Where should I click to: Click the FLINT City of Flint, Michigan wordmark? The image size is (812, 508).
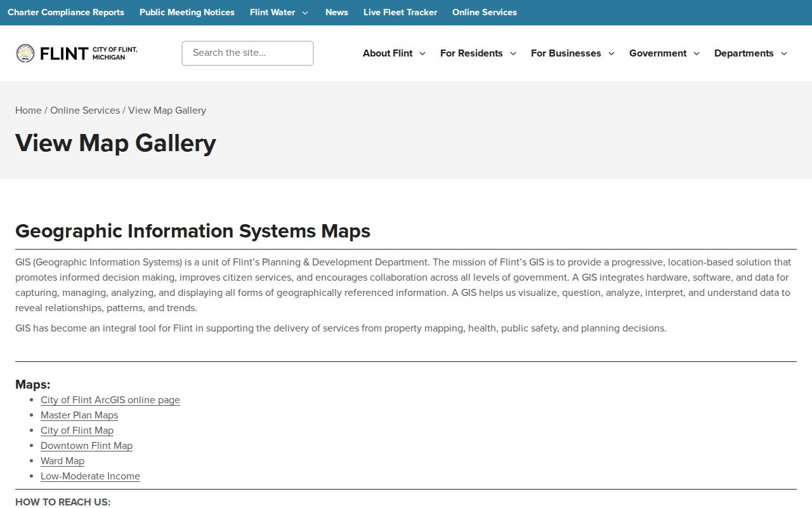coord(88,53)
